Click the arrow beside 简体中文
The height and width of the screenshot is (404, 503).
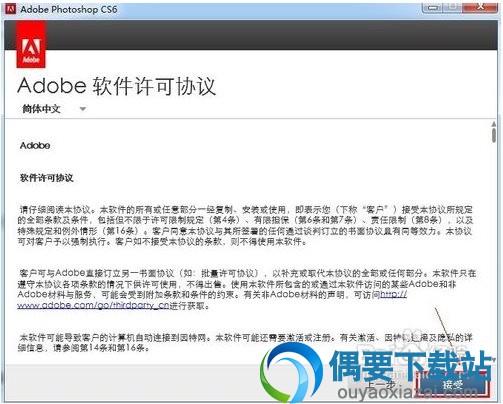point(83,109)
